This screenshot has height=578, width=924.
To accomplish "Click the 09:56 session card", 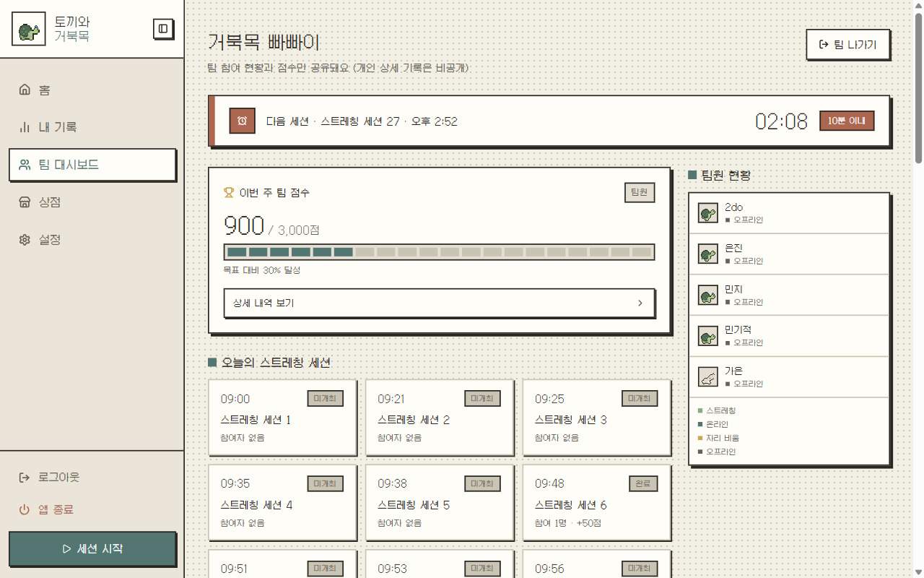I will pyautogui.click(x=597, y=564).
